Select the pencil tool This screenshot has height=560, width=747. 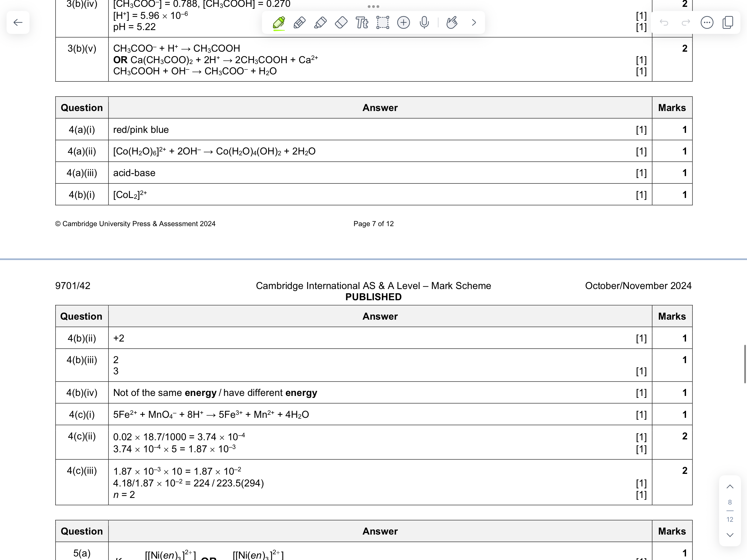click(300, 23)
